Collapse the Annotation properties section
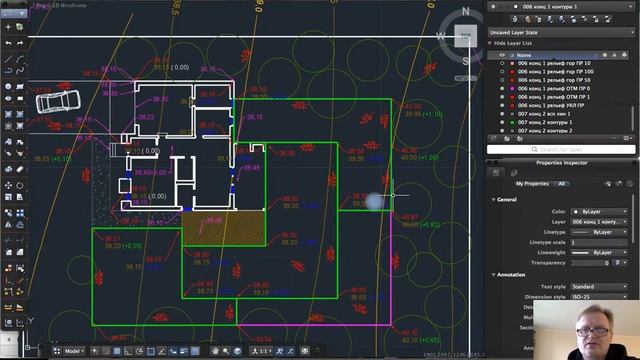This screenshot has height=360, width=640. click(x=493, y=275)
